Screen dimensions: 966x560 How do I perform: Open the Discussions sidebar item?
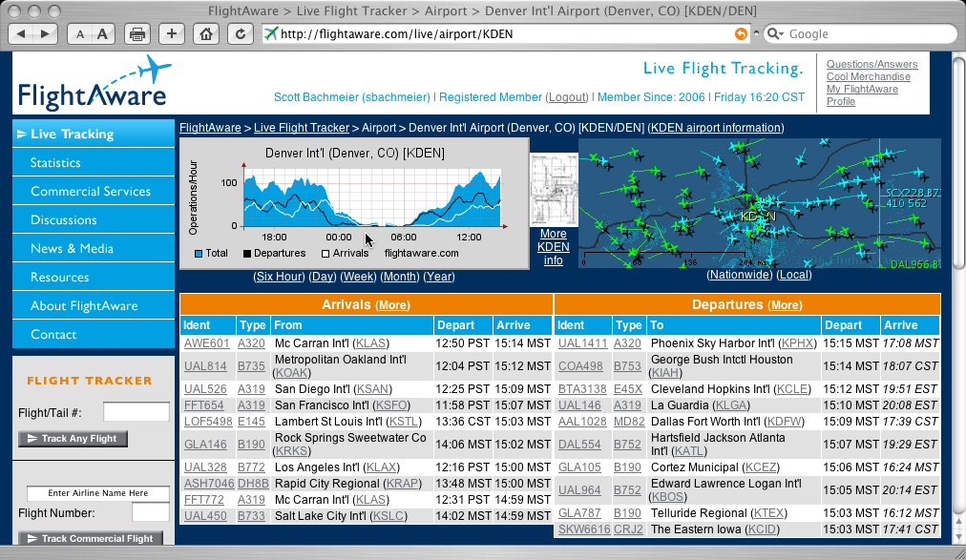(94, 219)
